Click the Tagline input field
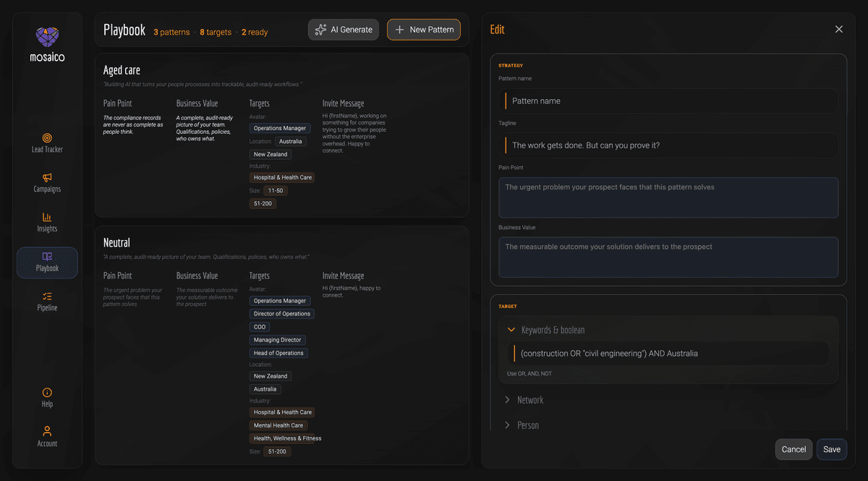Image resolution: width=868 pixels, height=481 pixels. click(668, 145)
